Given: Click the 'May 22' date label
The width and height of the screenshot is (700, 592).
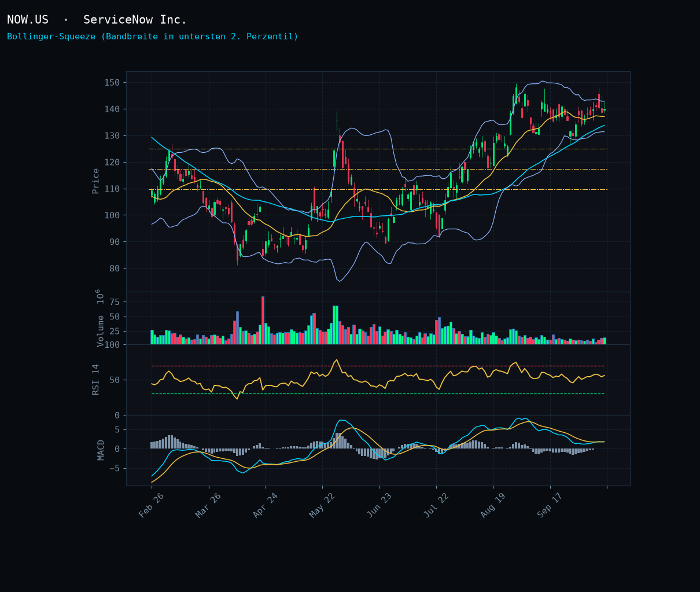Looking at the screenshot, I should coord(322,506).
